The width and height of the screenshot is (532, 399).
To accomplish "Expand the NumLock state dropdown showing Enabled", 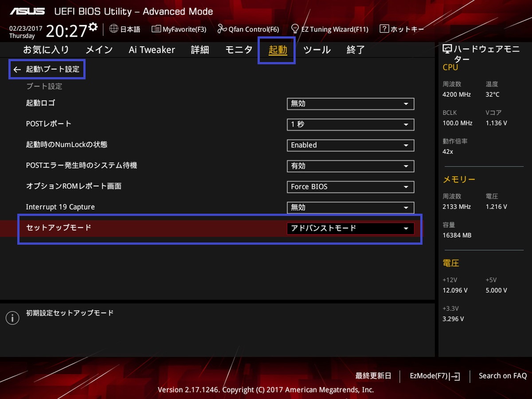I will [350, 145].
